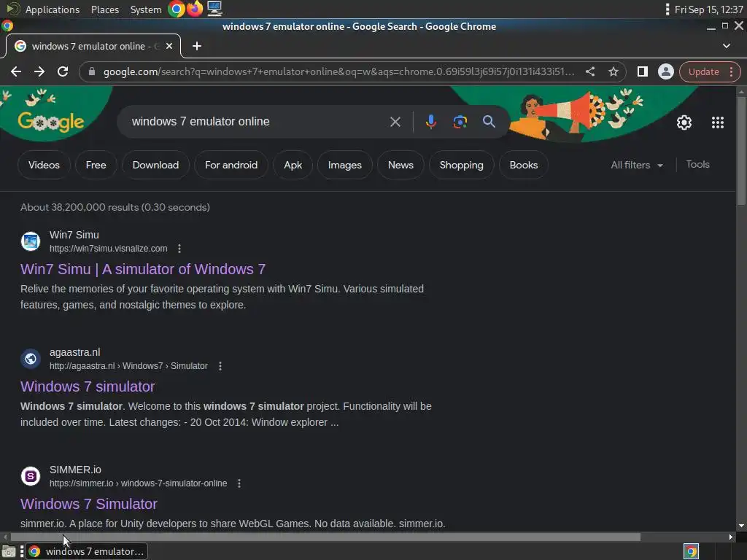747x560 pixels.
Task: Open the Applications menu
Action: [x=53, y=9]
